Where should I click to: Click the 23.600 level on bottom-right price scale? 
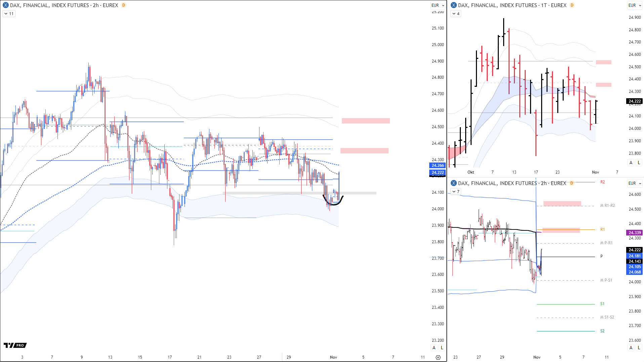[x=635, y=340]
